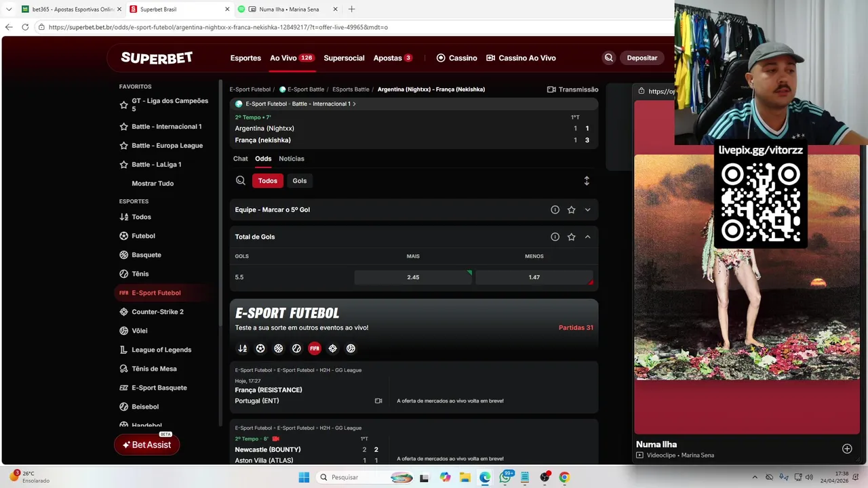
Task: Select Counter-Strike crosshair icon in filter row
Action: coord(332,348)
